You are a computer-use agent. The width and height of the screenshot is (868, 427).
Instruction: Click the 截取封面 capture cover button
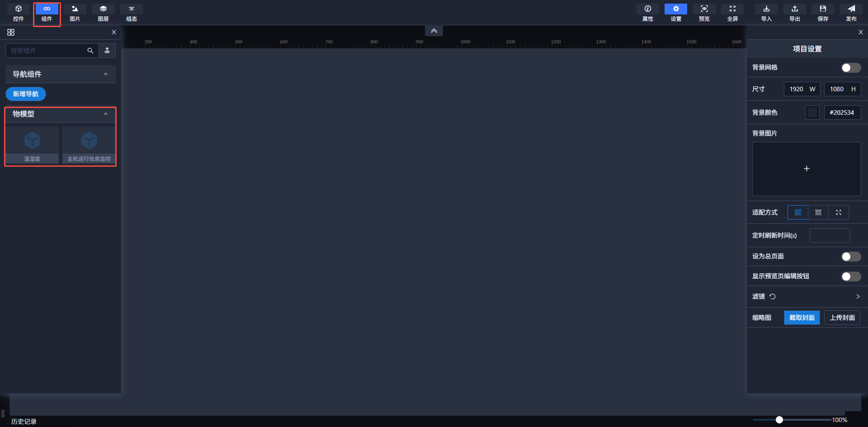click(802, 318)
